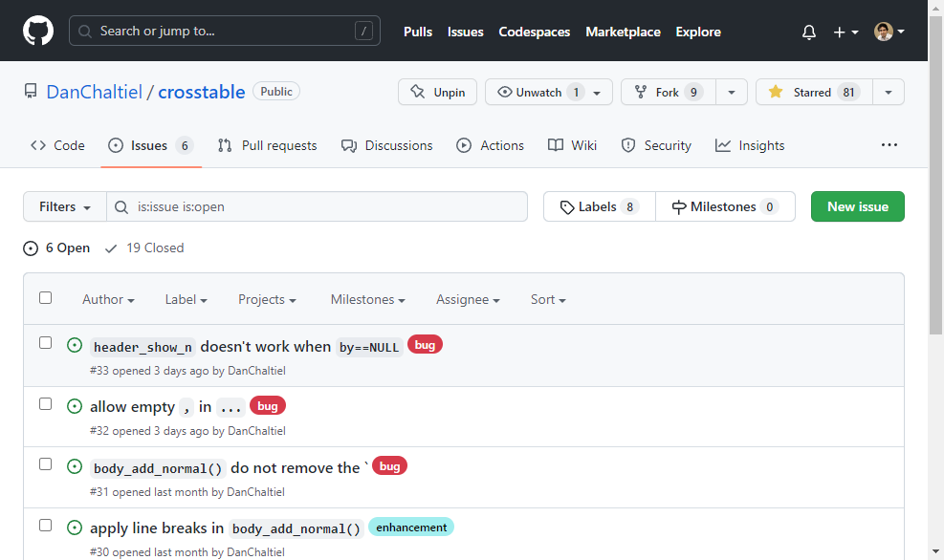Check the box for issue #33
944x560 pixels.
pyautogui.click(x=45, y=343)
